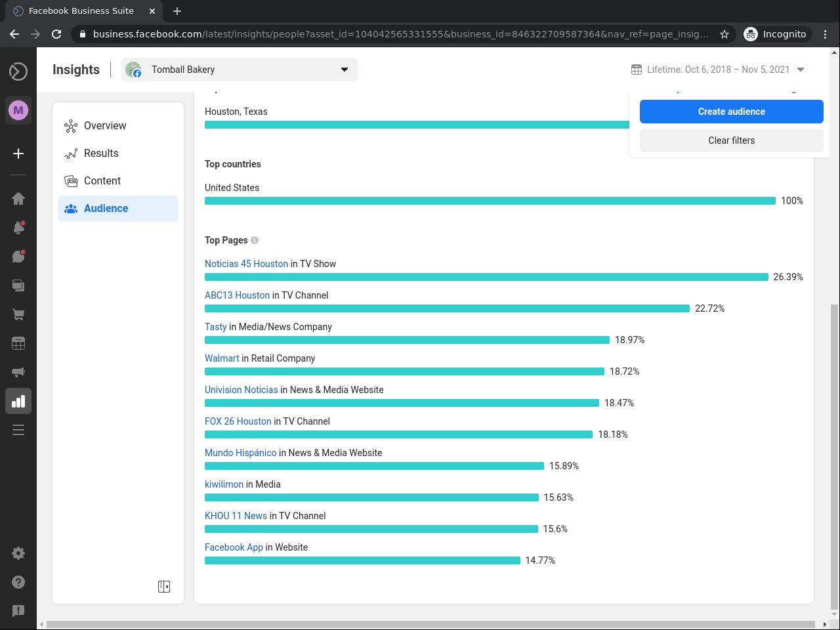Screen dimensions: 840x630
Task: Click the info icon beside Top Pages
Action: (255, 240)
